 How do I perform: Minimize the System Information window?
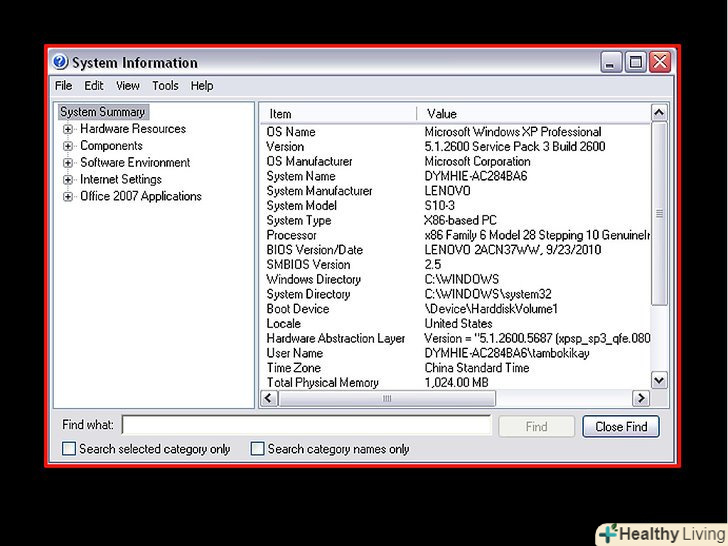click(x=612, y=62)
